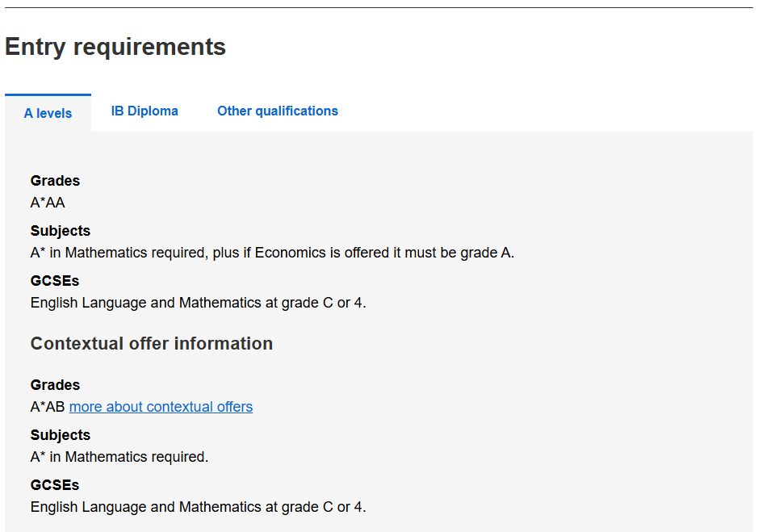The image size is (758, 532).
Task: Click the text 'A* in Mathematics required.'
Action: [119, 457]
